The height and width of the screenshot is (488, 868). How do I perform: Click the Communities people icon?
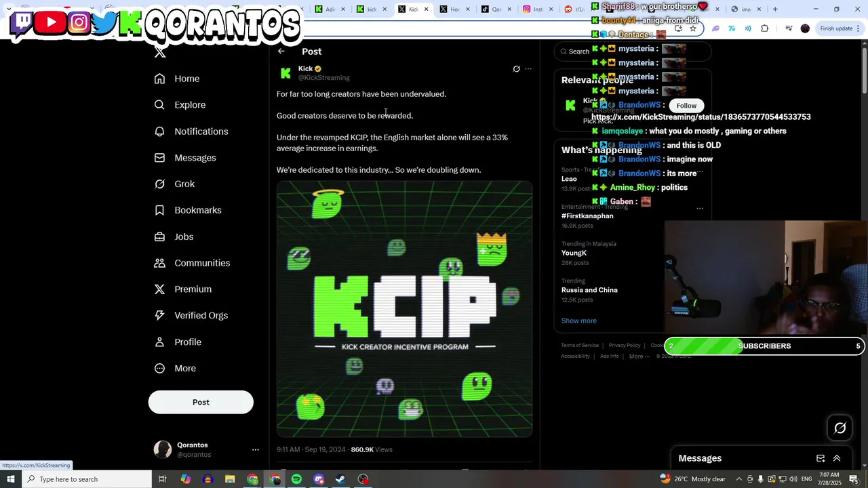159,263
